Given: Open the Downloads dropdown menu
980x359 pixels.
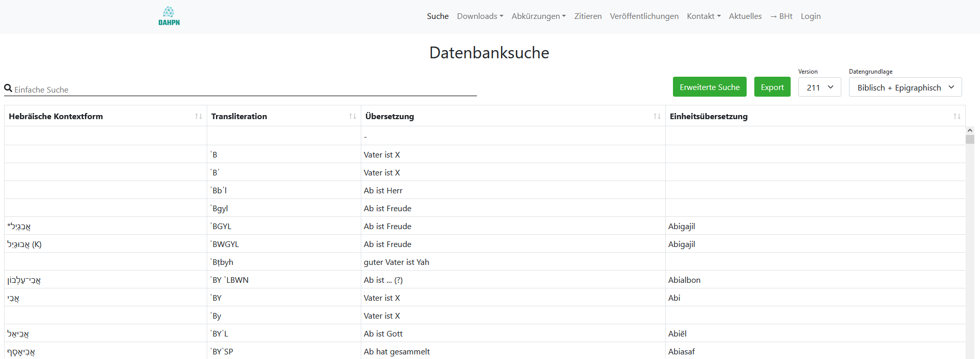Looking at the screenshot, I should pos(480,16).
